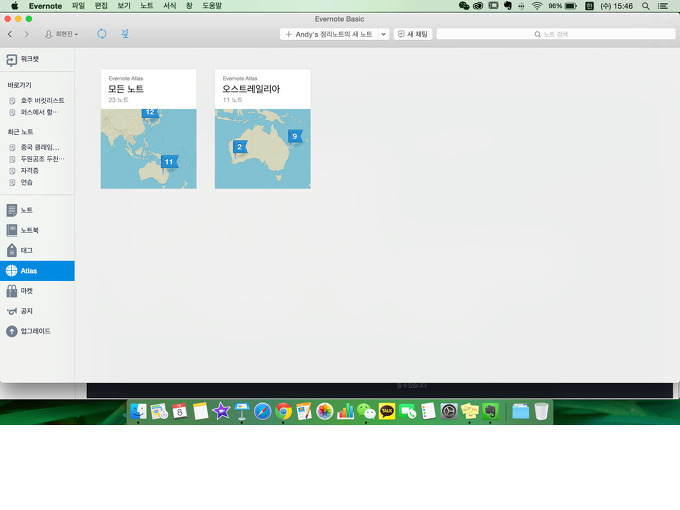680x510 pixels.
Task: Open the 노트북 notebooks section
Action: [37, 230]
